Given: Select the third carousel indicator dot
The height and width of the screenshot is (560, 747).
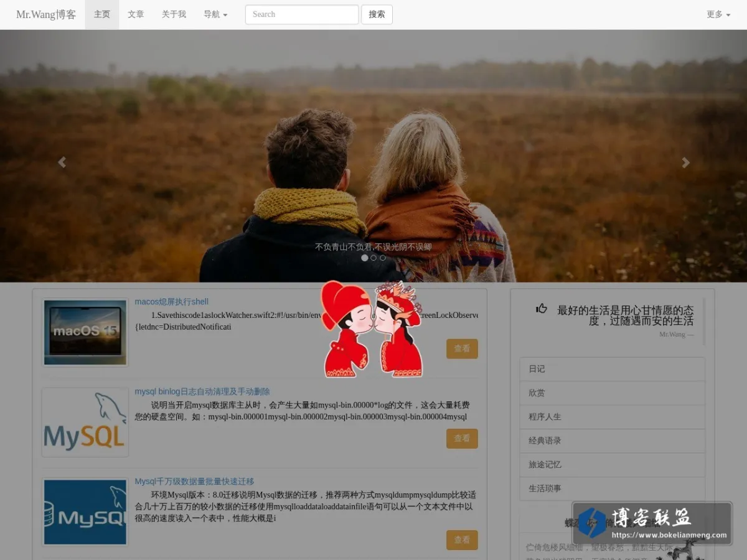Looking at the screenshot, I should coord(382,258).
